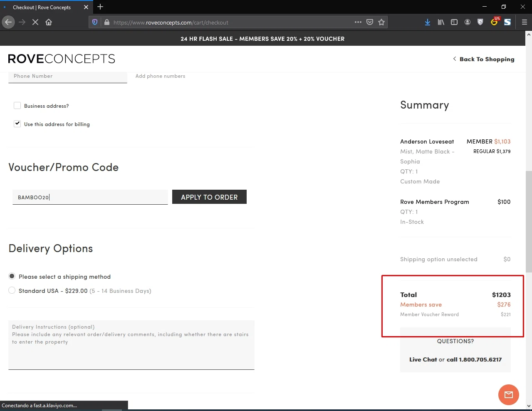Click the flash sale banner
Viewport: 532px width, 411px height.
tap(262, 39)
